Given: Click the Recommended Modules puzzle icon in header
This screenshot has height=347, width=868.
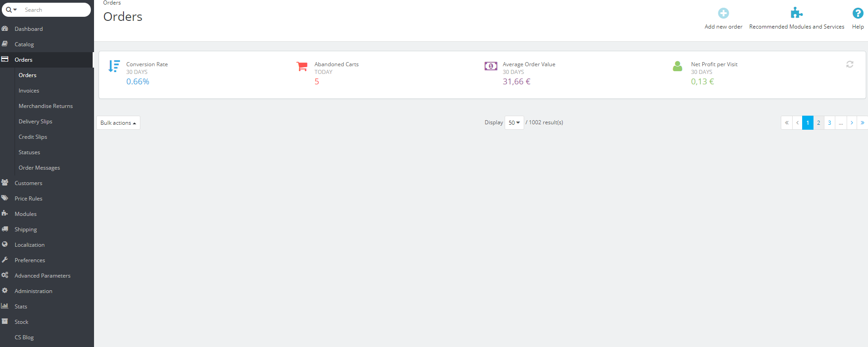Looking at the screenshot, I should [x=797, y=13].
